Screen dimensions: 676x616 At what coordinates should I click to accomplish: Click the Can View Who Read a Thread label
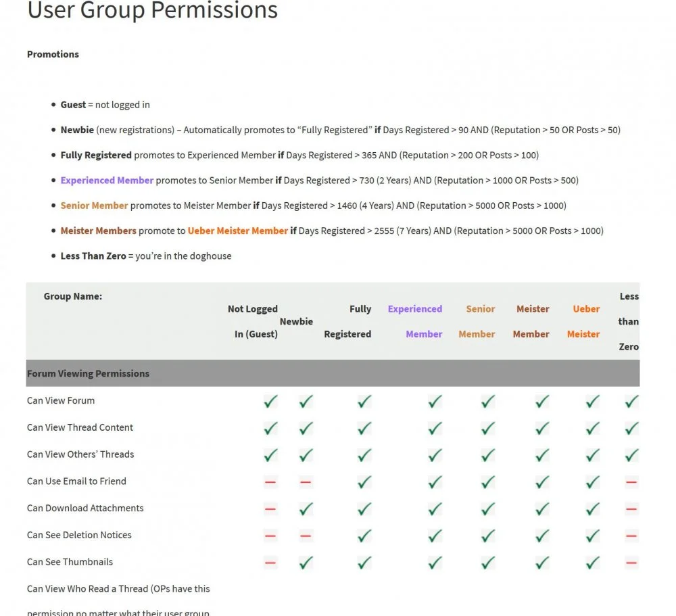pyautogui.click(x=118, y=600)
